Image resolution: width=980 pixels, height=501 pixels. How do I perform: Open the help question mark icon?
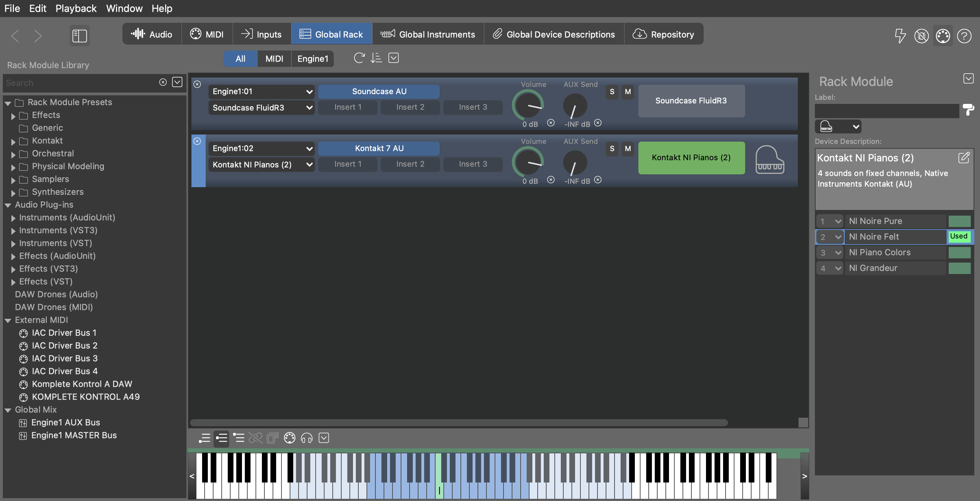tap(964, 36)
